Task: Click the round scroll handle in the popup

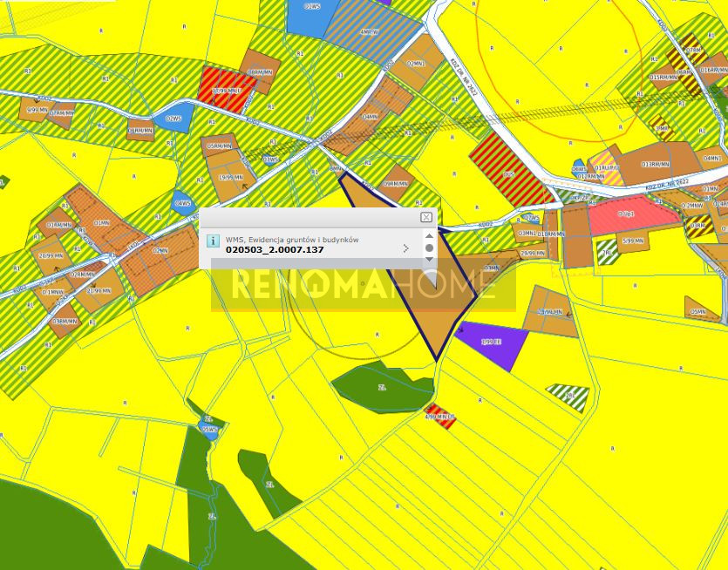Action: click(429, 248)
